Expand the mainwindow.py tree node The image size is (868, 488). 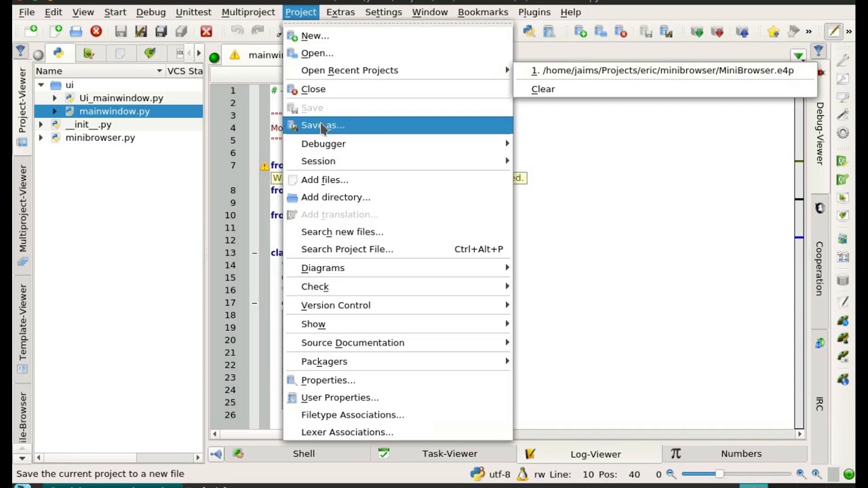[x=54, y=111]
